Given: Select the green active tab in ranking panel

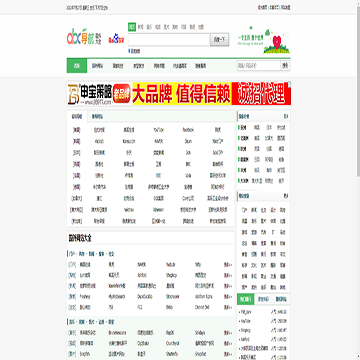Looking at the screenshot, I should [246, 299].
